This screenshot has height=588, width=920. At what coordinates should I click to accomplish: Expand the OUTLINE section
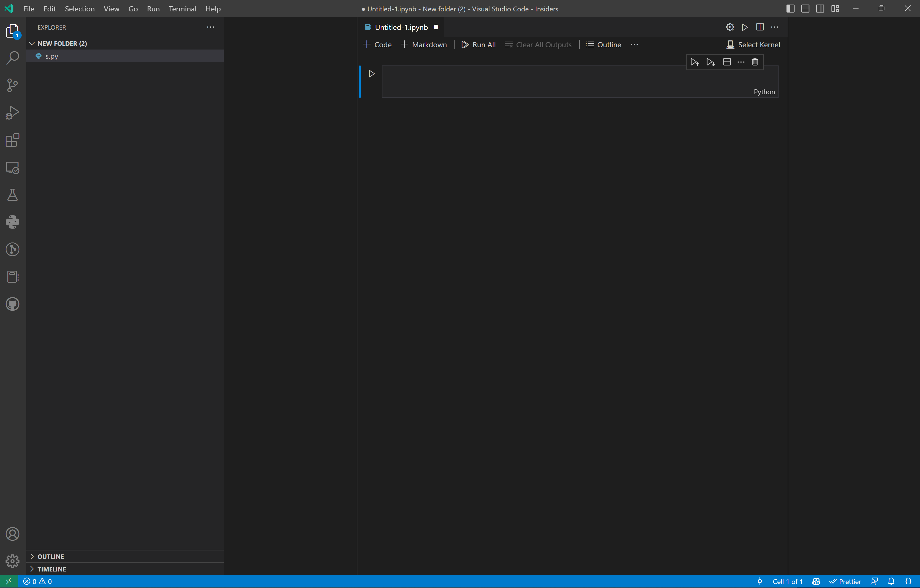50,556
